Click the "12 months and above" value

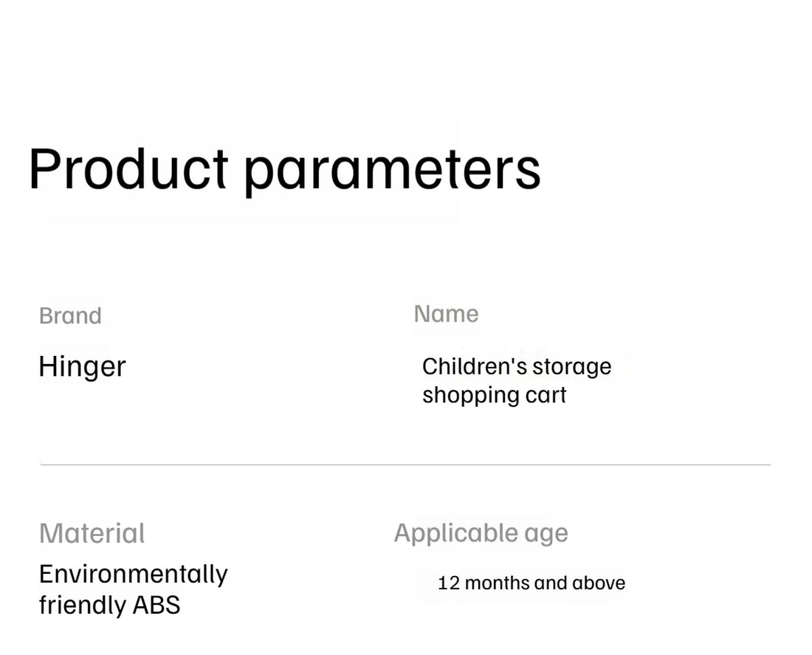[531, 583]
